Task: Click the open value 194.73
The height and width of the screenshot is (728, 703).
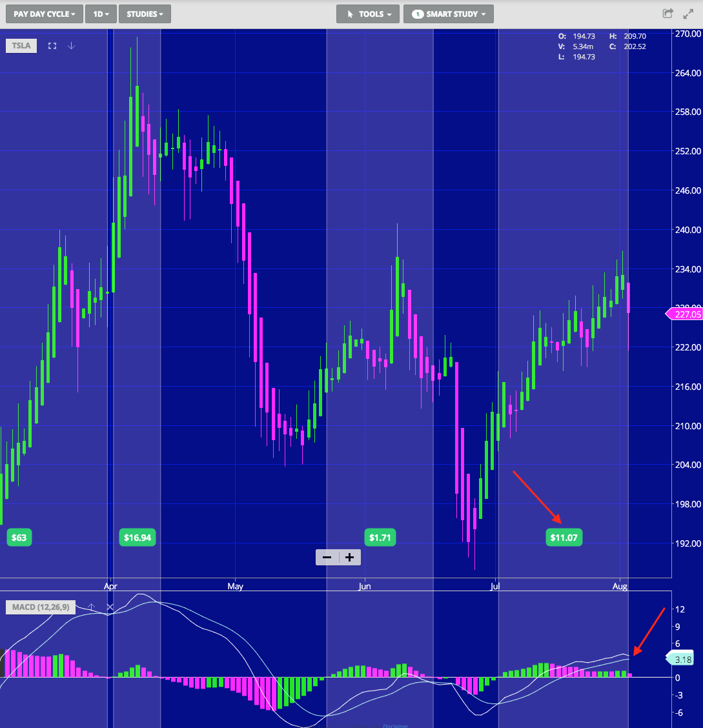Action: (584, 36)
